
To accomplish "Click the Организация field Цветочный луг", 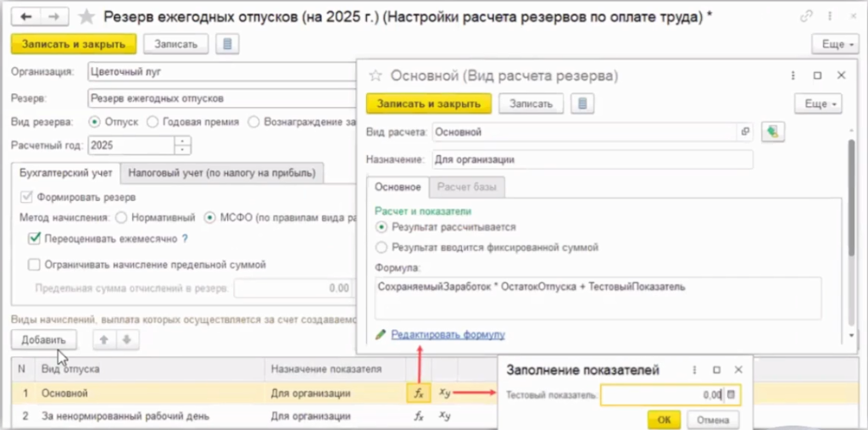I will (221, 71).
